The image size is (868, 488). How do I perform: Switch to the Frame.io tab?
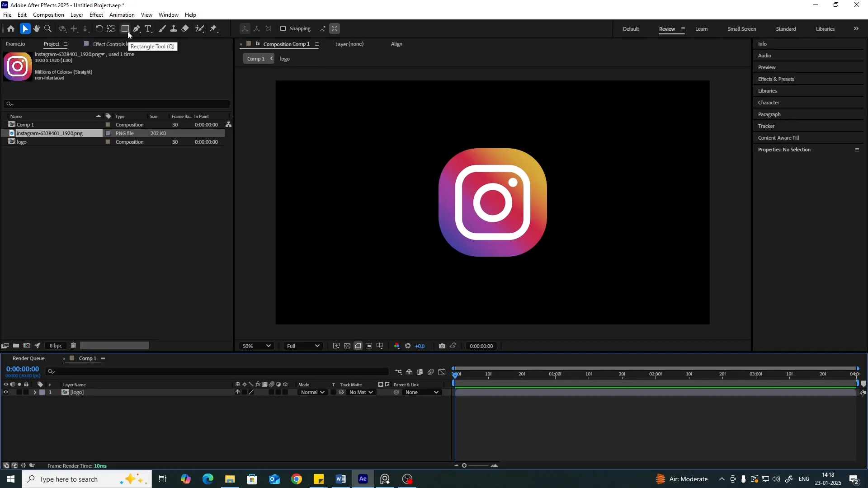click(x=15, y=44)
